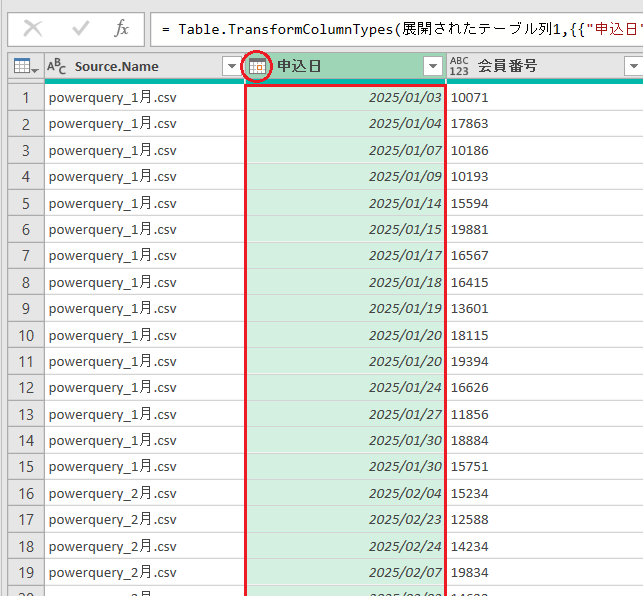
Task: Select the 申込日 column header
Action: [345, 66]
